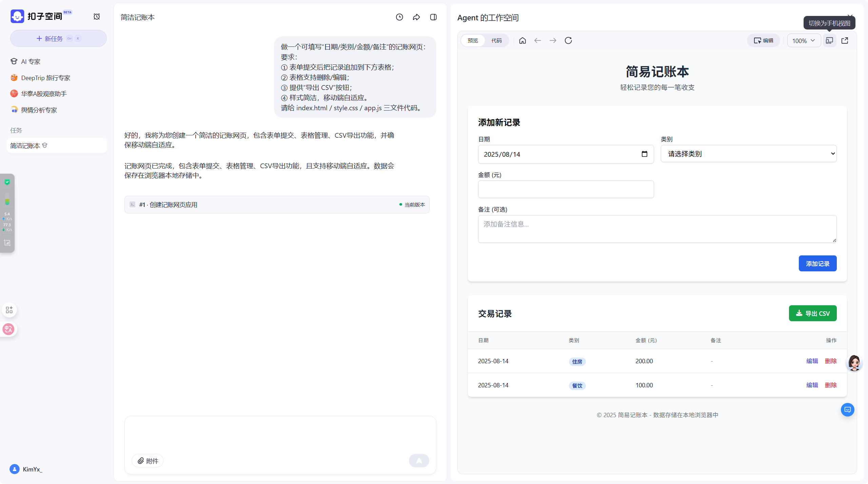Expand the 请选择类别 category dropdown
The height and width of the screenshot is (484, 868).
coord(749,154)
